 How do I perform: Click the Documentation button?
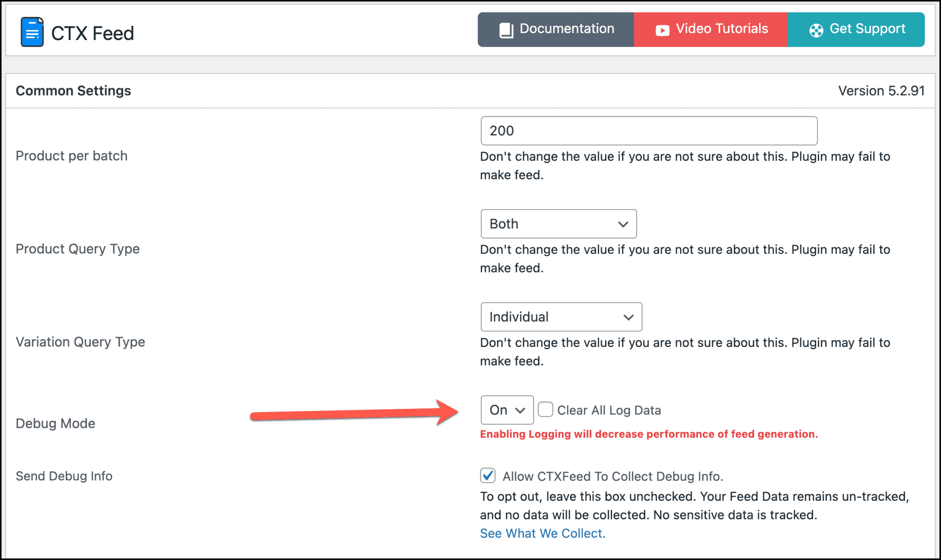(555, 29)
